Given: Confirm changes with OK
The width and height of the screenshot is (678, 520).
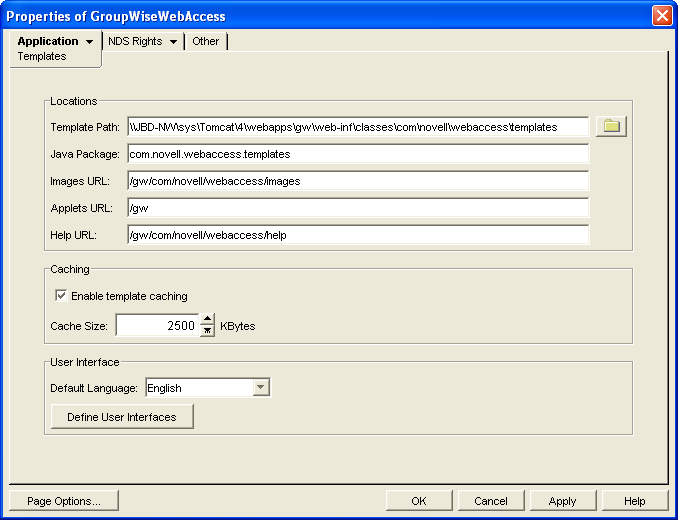Looking at the screenshot, I should 419,501.
